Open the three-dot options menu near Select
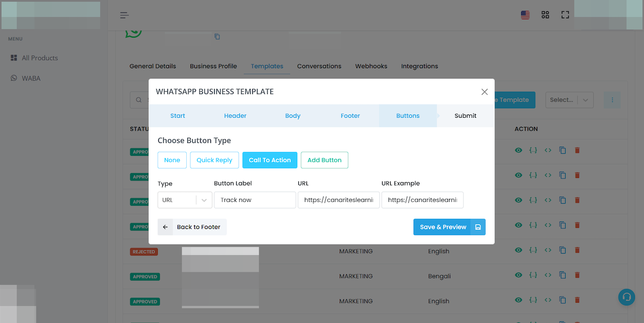The image size is (644, 323). 612,99
